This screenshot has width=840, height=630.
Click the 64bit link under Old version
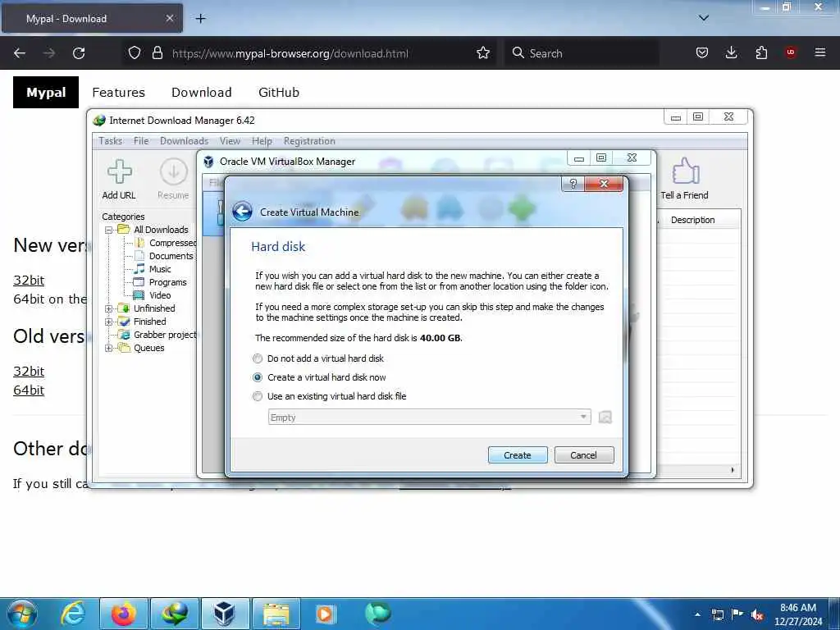point(29,390)
